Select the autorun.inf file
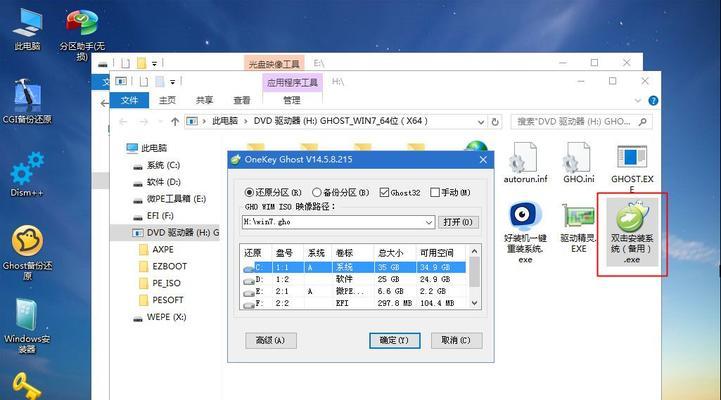This screenshot has height=400, width=721. pos(525,163)
